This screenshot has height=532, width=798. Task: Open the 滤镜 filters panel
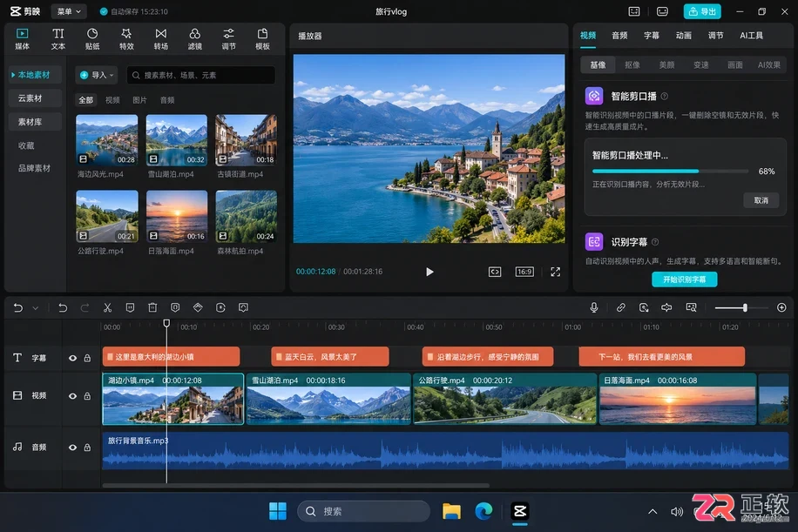coord(194,39)
